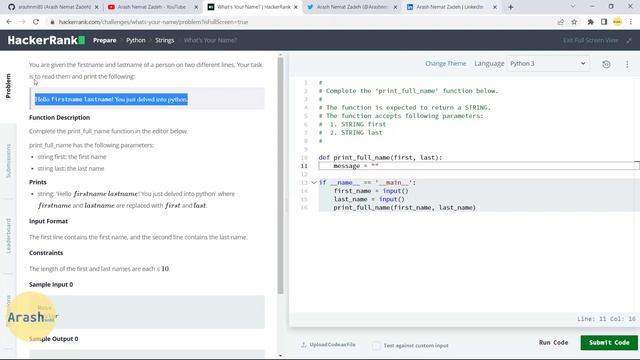
Task: Click the Prints heading
Action: click(x=38, y=182)
